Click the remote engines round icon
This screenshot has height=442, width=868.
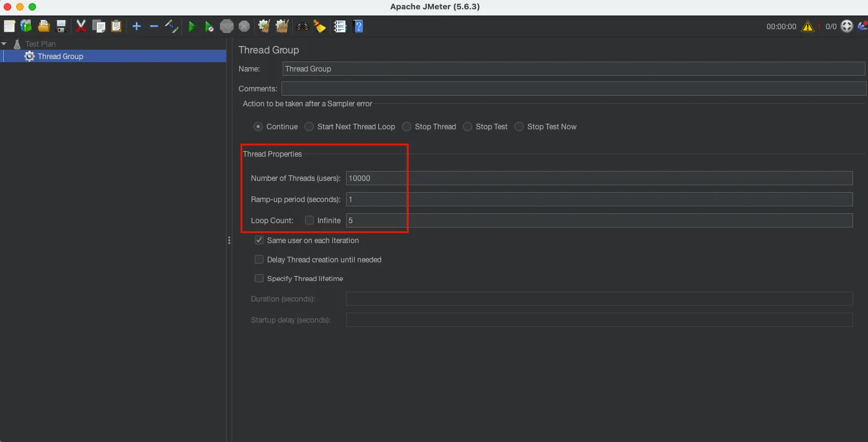846,26
